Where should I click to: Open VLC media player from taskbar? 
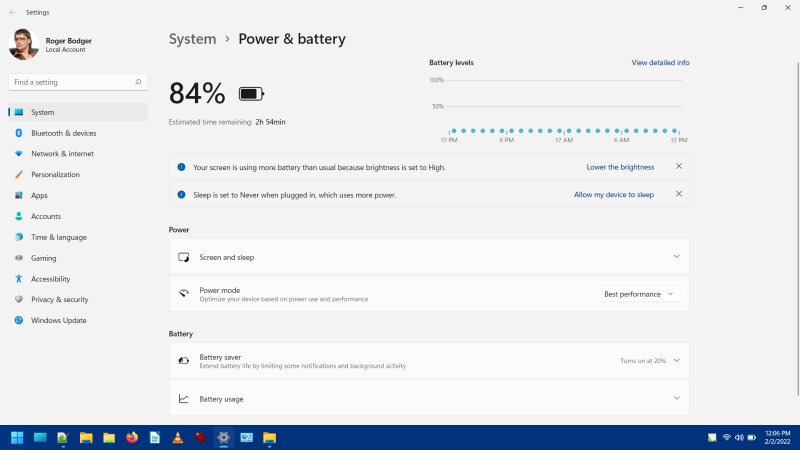click(177, 437)
